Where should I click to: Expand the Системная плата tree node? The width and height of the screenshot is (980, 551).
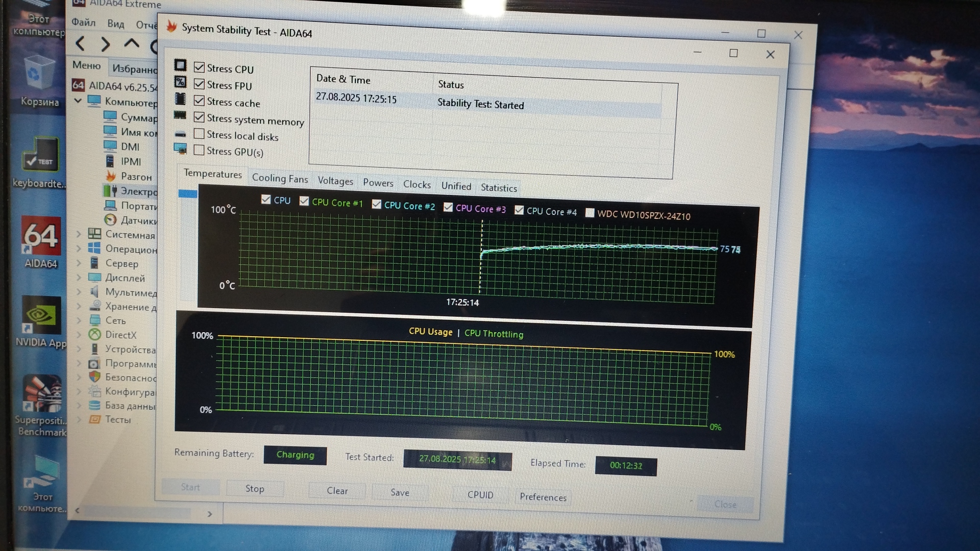coord(79,234)
